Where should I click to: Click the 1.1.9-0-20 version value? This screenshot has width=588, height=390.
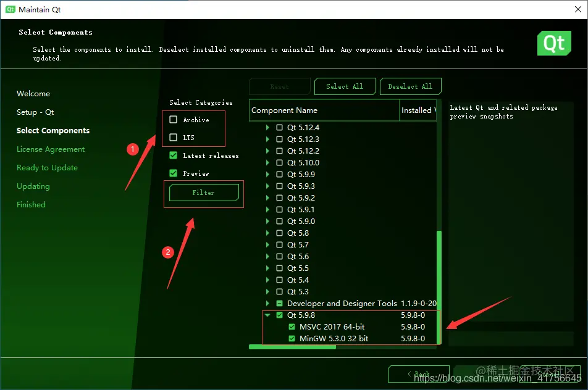419,304
